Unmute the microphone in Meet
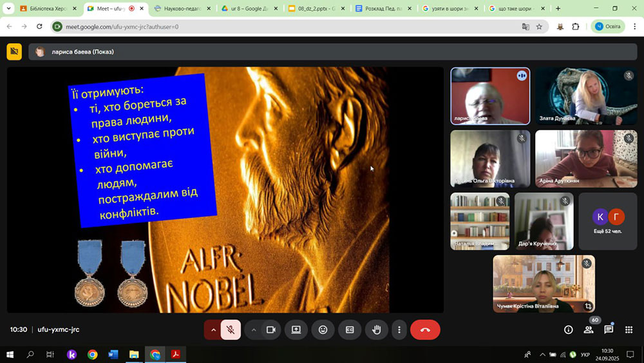This screenshot has width=644, height=363. click(231, 329)
